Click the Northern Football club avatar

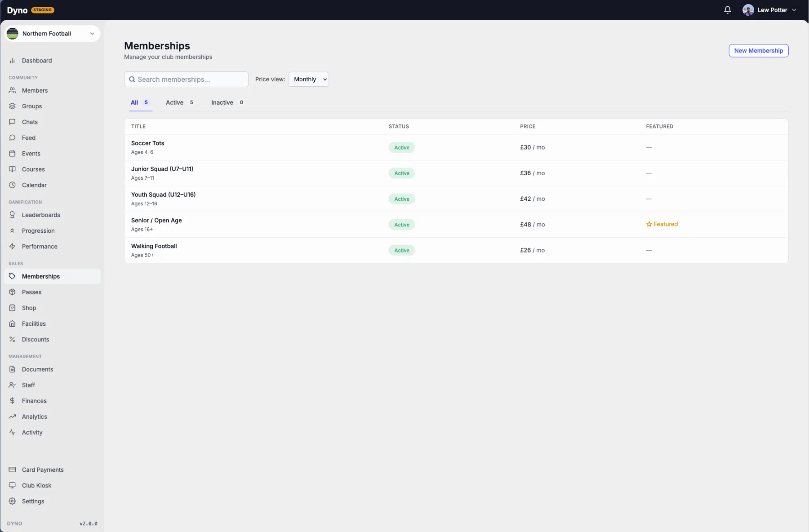point(13,34)
